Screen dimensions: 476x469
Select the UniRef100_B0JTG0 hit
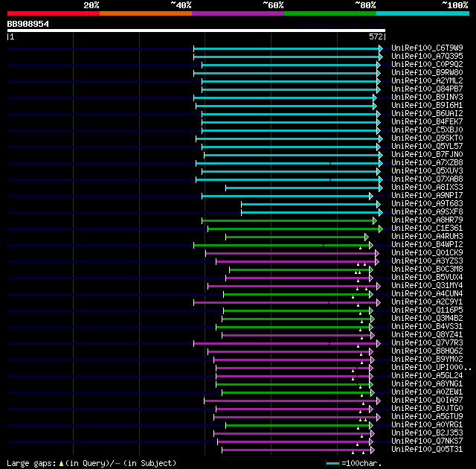427,409
